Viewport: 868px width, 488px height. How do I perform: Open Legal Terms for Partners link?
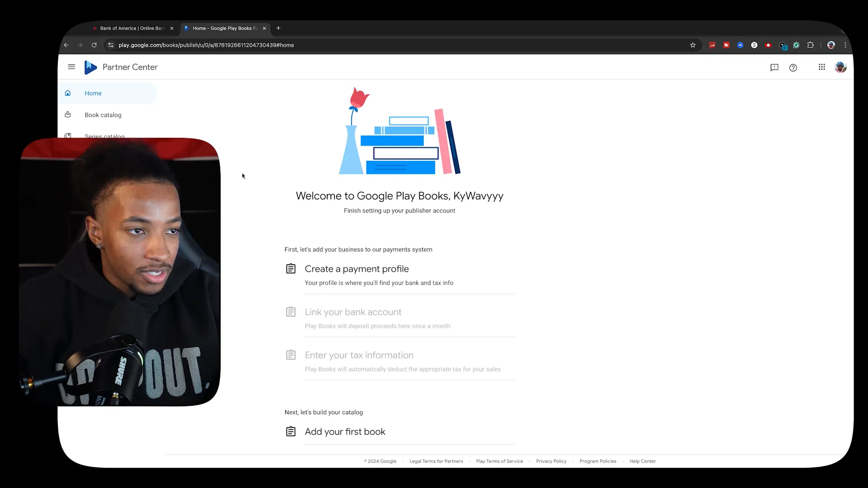pos(436,461)
